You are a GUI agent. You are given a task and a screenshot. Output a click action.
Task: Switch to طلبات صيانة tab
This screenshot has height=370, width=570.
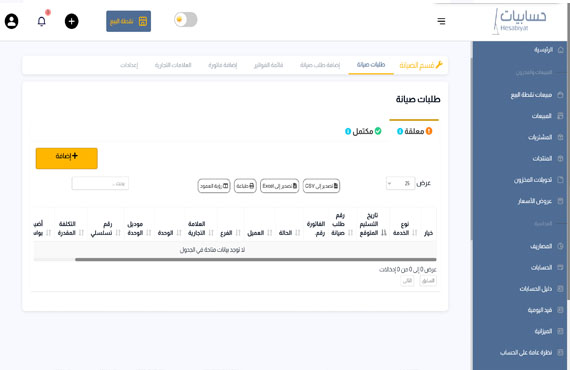coord(371,65)
